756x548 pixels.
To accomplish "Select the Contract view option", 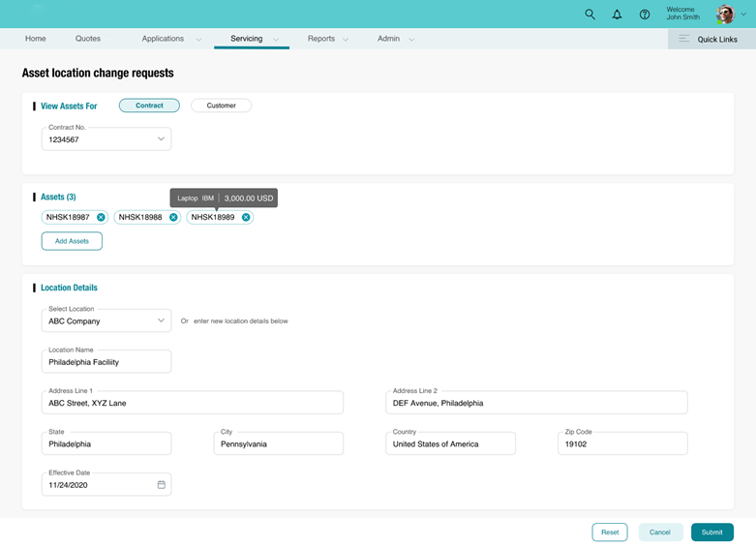I will 149,106.
